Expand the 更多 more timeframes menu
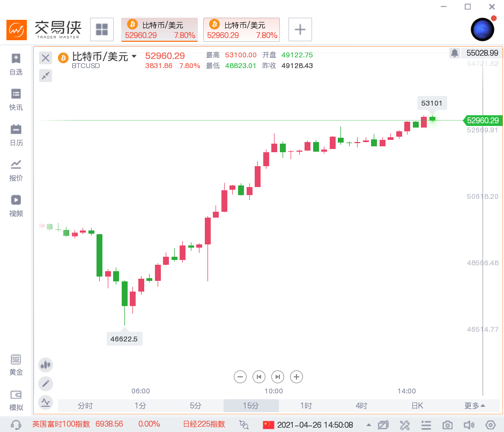 pyautogui.click(x=475, y=406)
